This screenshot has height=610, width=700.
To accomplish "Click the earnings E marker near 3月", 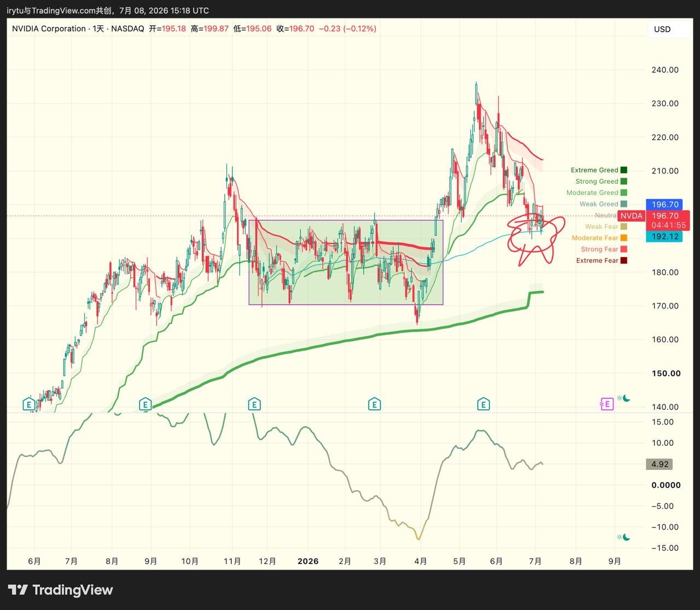I will pos(374,405).
